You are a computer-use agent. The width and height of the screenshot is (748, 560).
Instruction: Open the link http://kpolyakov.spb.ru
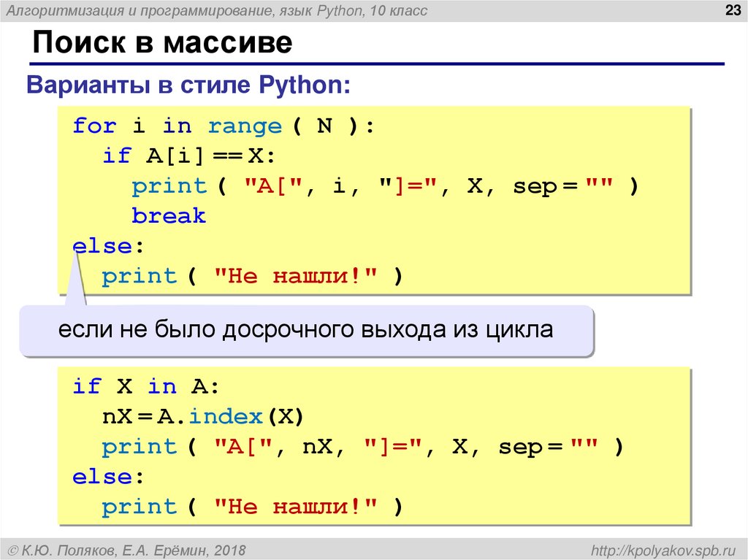click(664, 551)
